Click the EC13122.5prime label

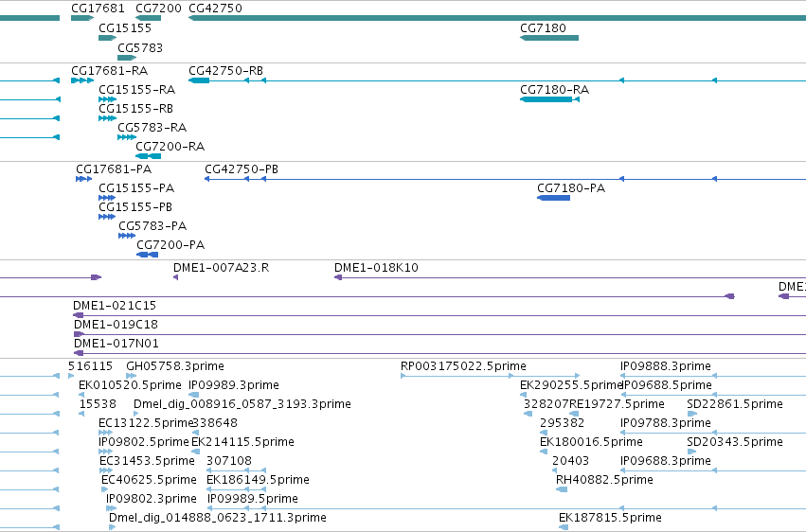[x=146, y=423]
